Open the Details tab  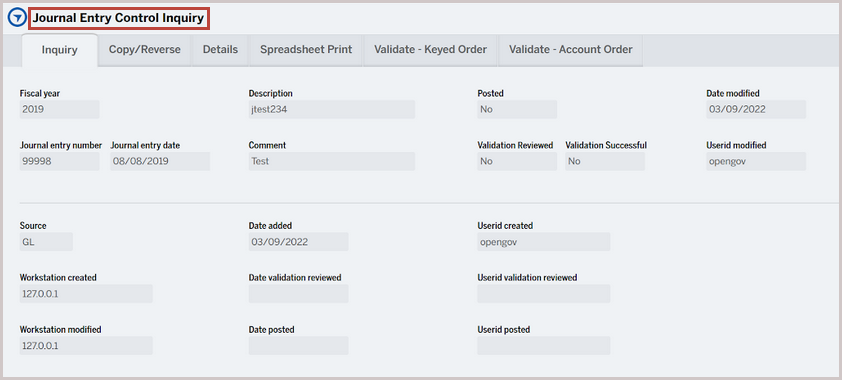click(x=220, y=50)
